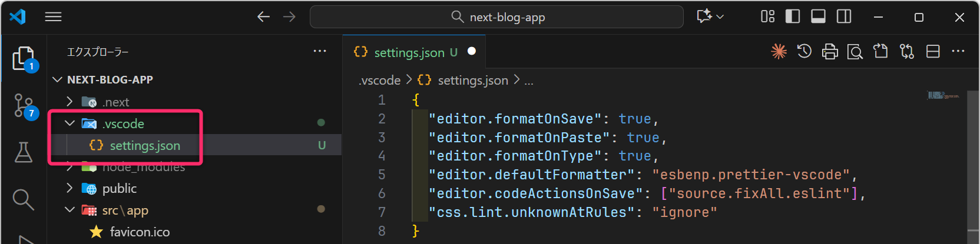This screenshot has width=980, height=244.
Task: Select the settings.json editor tab
Action: pos(409,52)
